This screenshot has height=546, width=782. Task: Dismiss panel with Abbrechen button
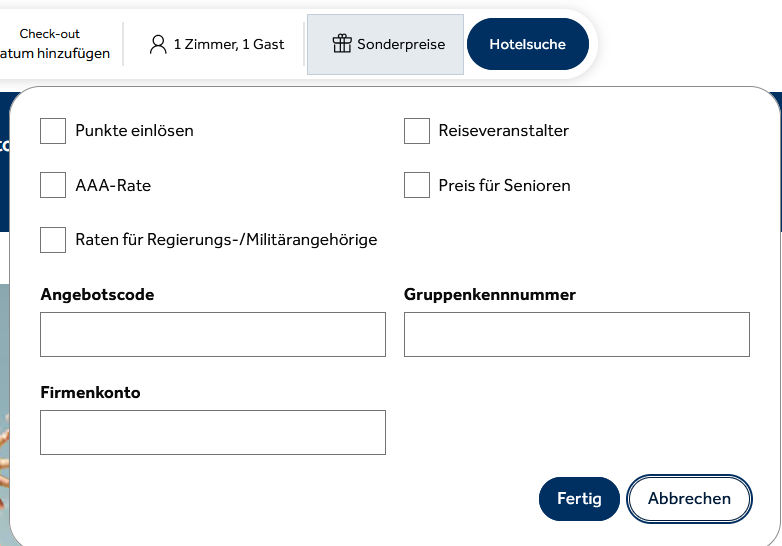click(689, 499)
